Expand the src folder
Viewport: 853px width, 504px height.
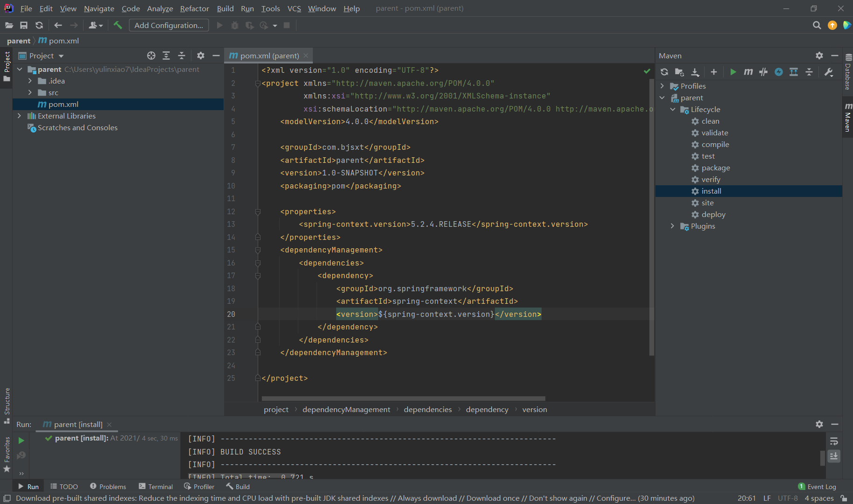[30, 92]
